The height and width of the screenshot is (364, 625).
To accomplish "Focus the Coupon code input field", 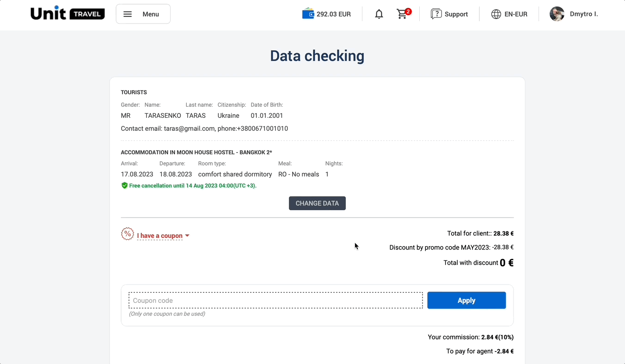I will coord(276,300).
